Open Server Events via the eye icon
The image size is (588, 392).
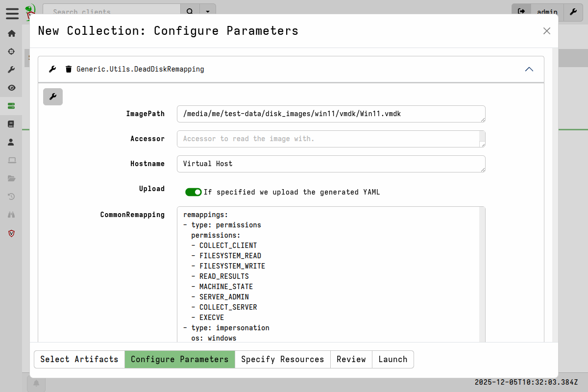[x=11, y=87]
